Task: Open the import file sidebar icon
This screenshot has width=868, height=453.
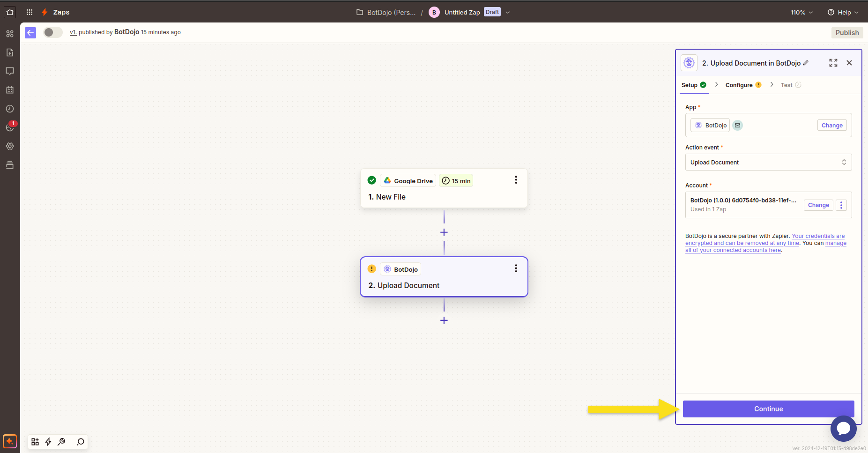Action: point(10,52)
